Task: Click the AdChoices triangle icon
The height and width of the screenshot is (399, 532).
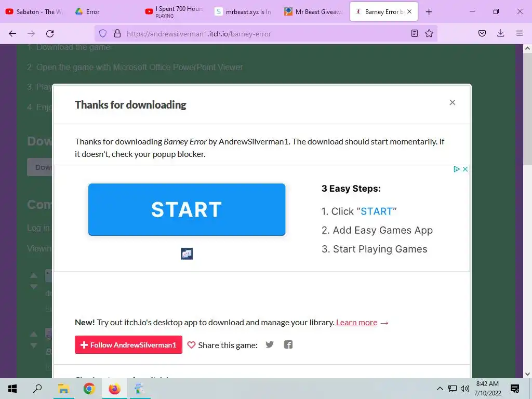Action: tap(457, 169)
